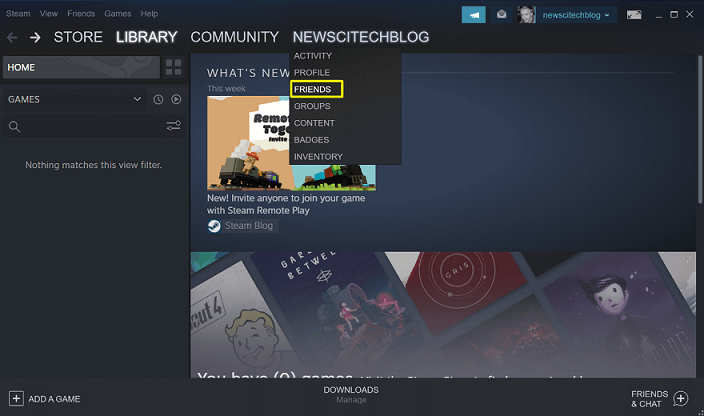Click the vertical scrollbar on right

click(x=700, y=130)
